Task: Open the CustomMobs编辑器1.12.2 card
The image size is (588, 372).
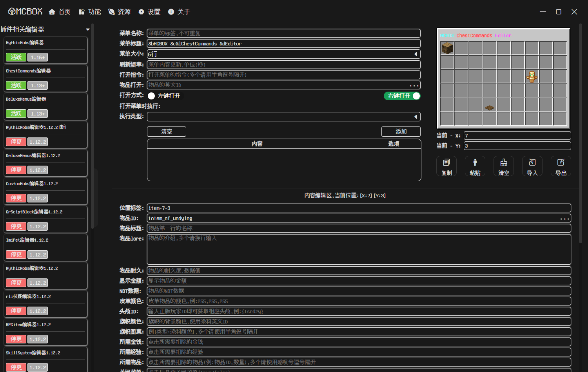Action: (x=45, y=191)
